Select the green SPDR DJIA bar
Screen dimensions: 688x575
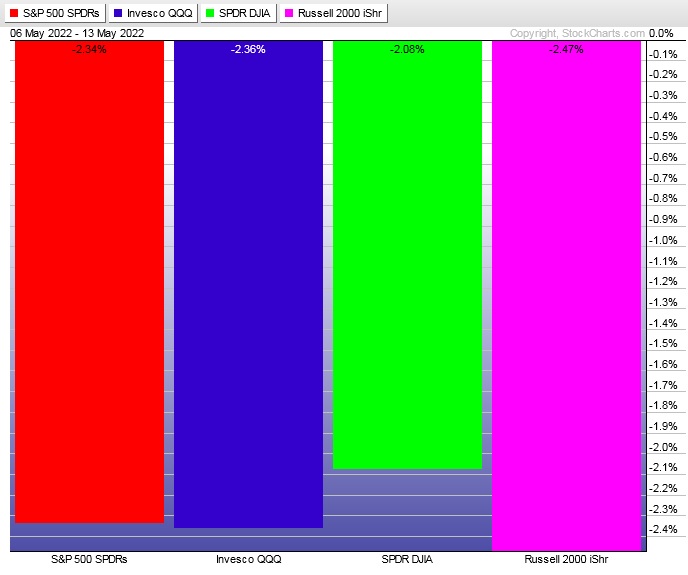point(407,255)
